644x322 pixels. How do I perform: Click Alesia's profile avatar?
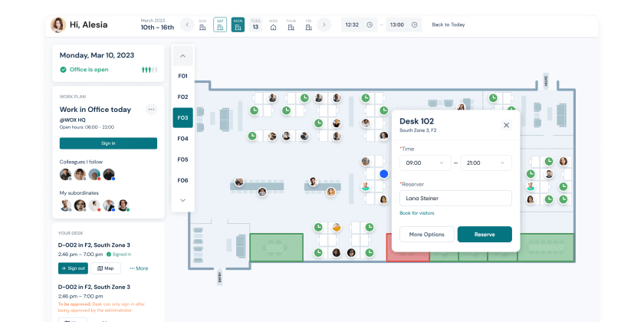(58, 25)
